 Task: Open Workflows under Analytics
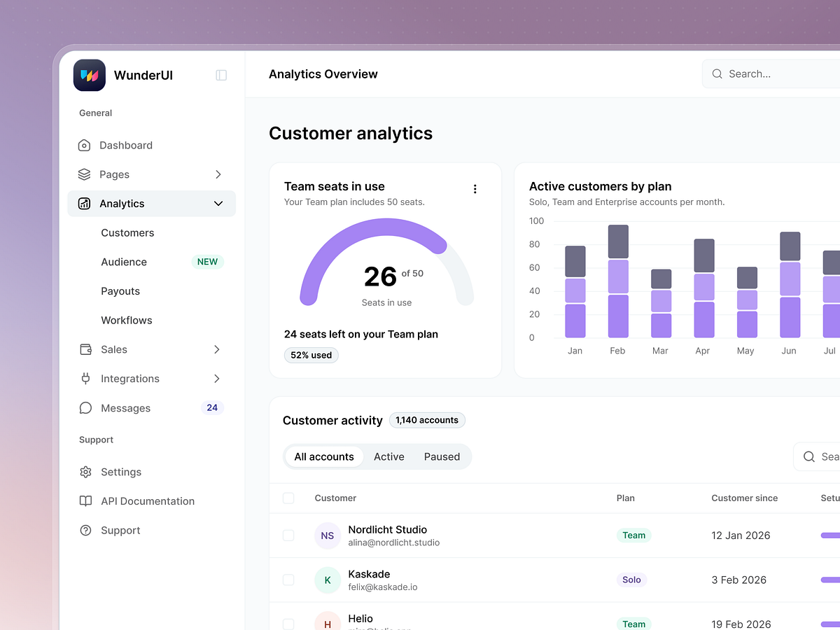coord(127,321)
